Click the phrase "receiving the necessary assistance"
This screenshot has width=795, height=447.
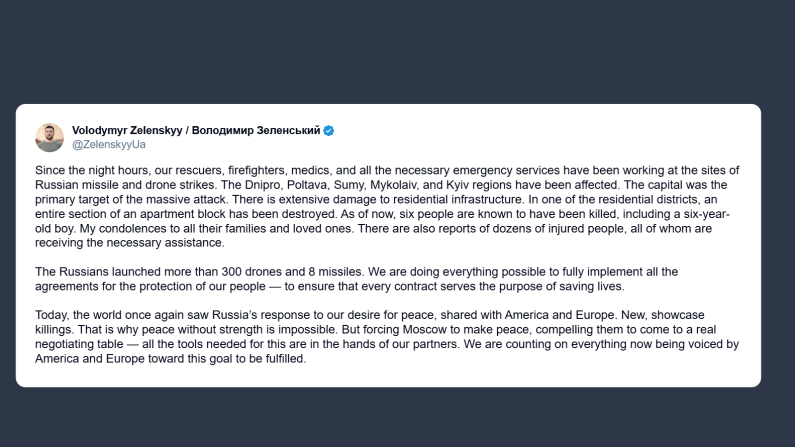tap(118, 243)
